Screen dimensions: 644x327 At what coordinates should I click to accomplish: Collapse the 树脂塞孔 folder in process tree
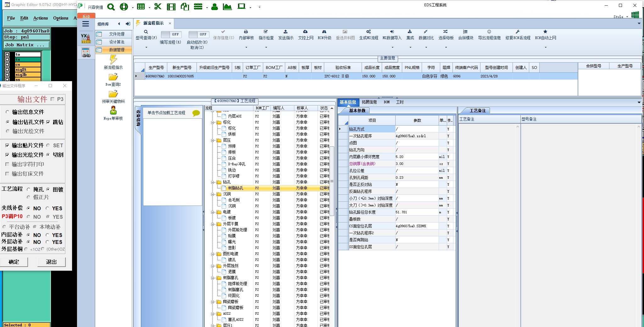pos(213,278)
